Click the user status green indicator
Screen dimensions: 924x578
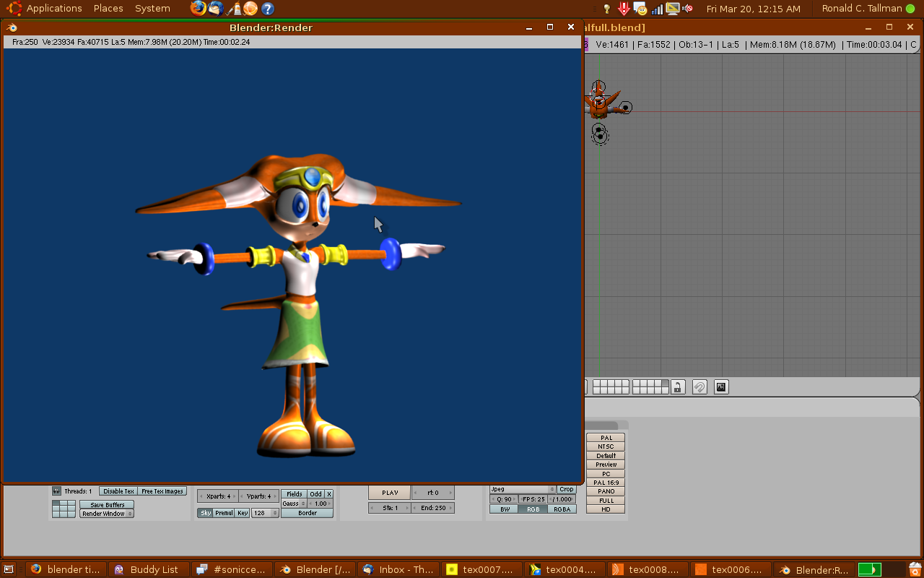[x=910, y=9]
